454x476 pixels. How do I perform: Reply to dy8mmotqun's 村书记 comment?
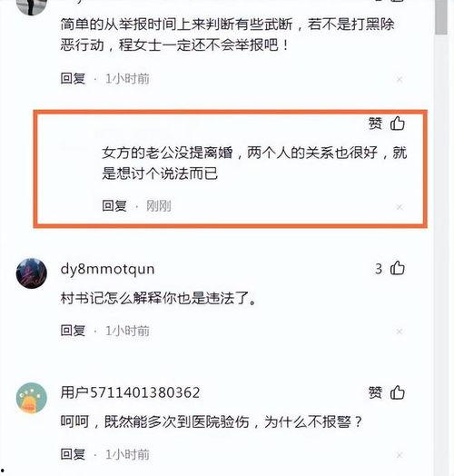click(73, 331)
